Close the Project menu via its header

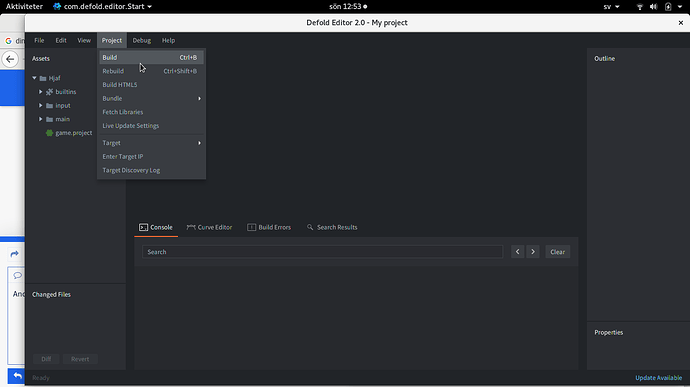pos(112,41)
